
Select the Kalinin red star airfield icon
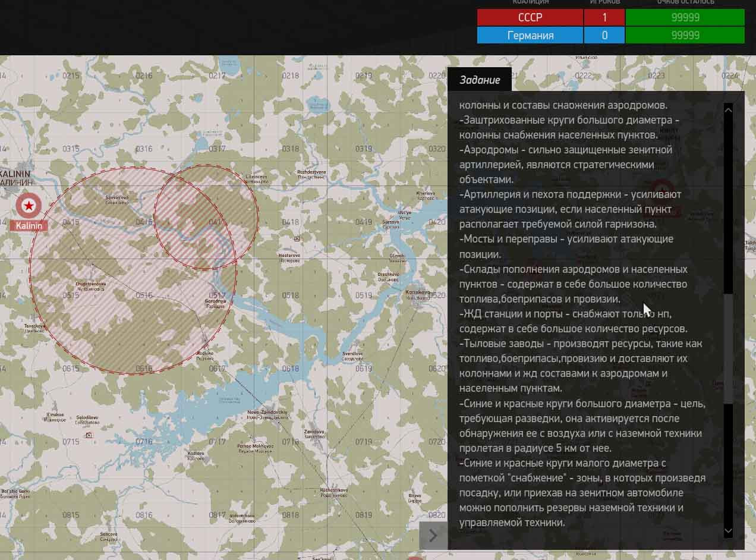click(x=28, y=205)
